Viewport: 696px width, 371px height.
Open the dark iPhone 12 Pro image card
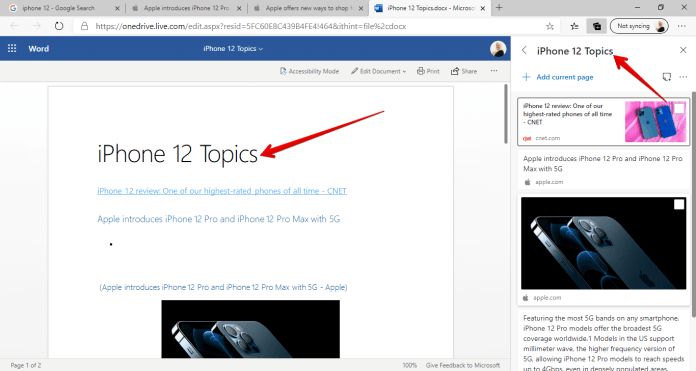[x=604, y=249]
